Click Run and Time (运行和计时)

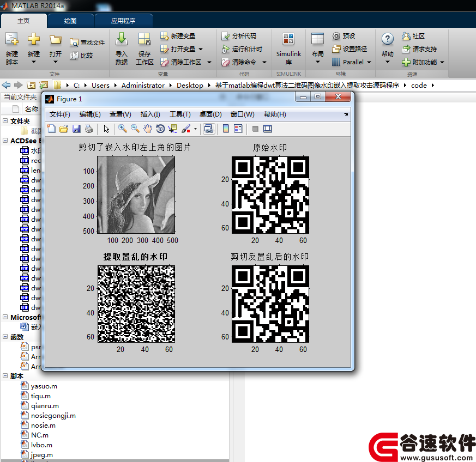tap(242, 49)
